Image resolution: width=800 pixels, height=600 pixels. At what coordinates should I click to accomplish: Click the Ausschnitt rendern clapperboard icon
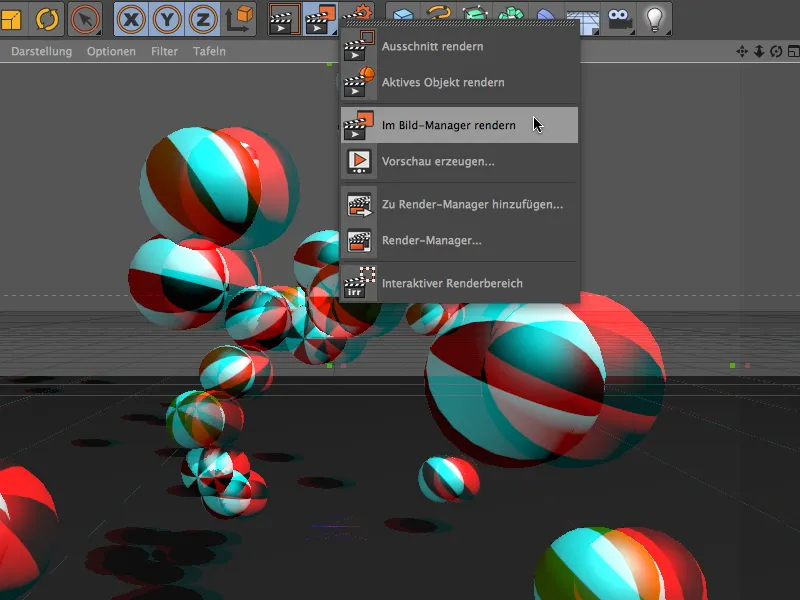coord(359,46)
